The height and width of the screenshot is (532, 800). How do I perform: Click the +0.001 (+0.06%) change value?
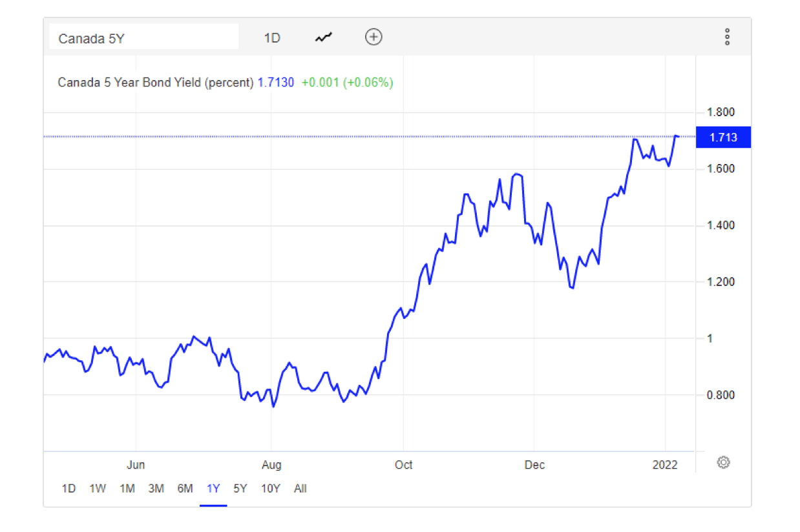(x=347, y=83)
